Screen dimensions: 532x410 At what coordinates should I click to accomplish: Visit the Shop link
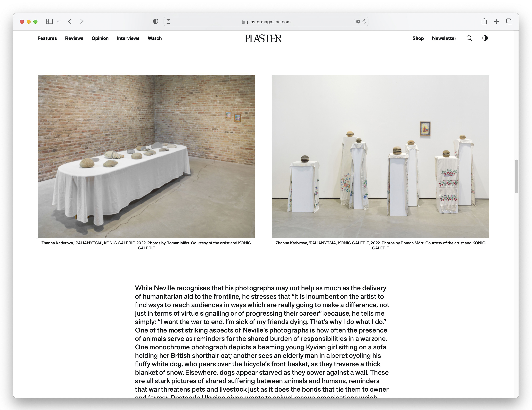tap(418, 38)
